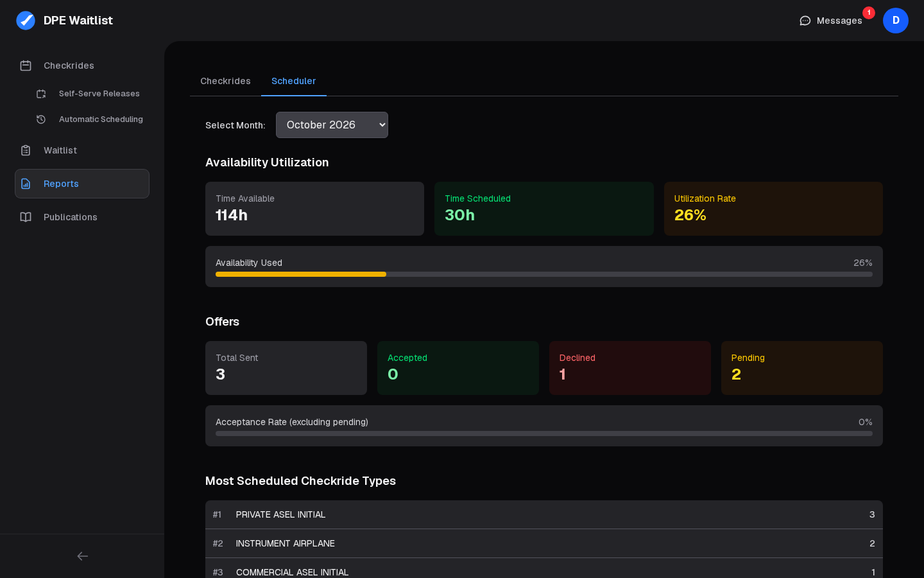Click the Declined 1 card

[630, 368]
